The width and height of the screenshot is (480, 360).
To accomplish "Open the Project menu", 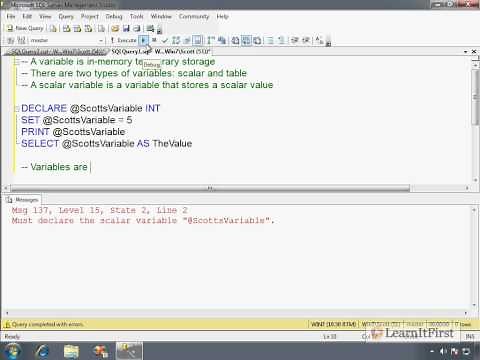I will point(90,16).
